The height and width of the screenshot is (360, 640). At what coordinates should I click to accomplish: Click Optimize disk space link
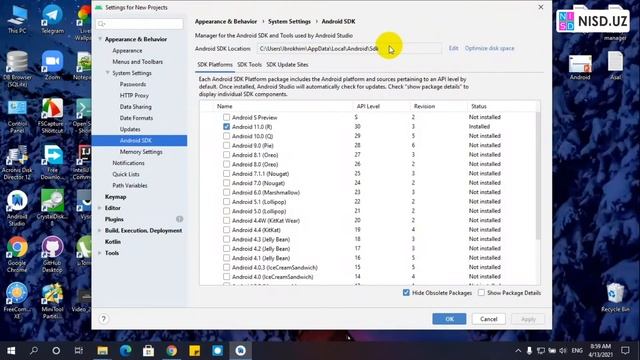(489, 48)
